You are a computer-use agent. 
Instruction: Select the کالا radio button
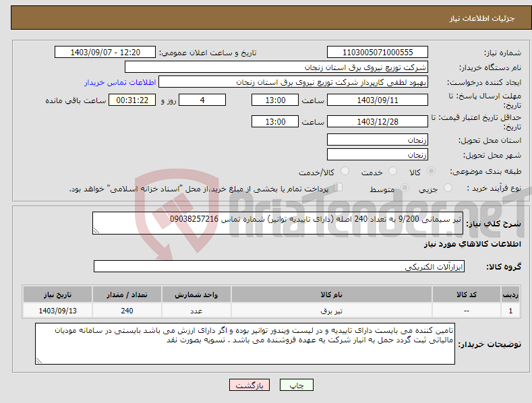(431, 171)
